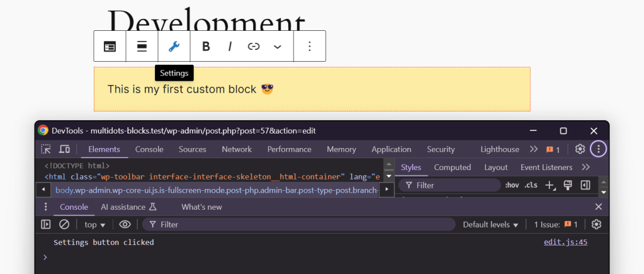Open the Lighthouse tab

[x=500, y=149]
